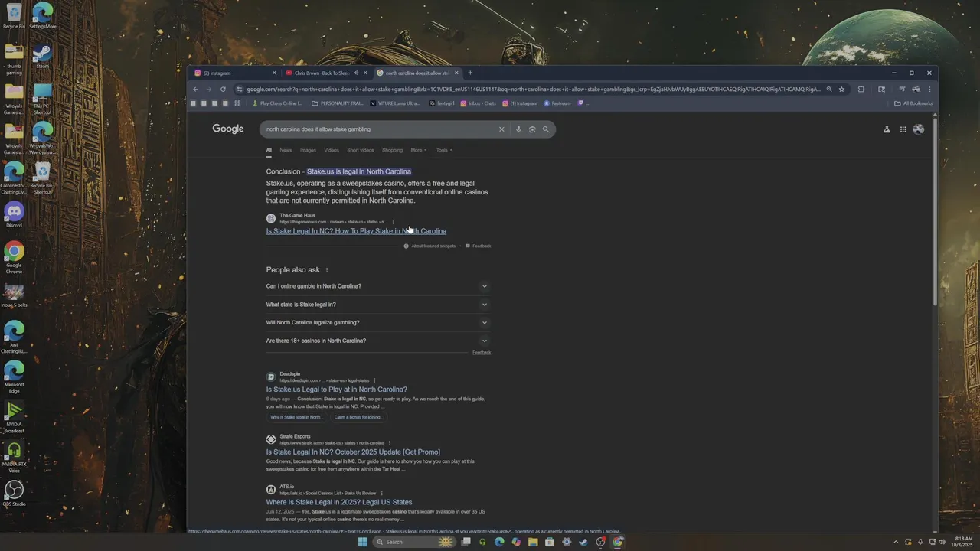The image size is (980, 551).
Task: Open OBS Studio desktop shortcut
Action: coord(14,493)
